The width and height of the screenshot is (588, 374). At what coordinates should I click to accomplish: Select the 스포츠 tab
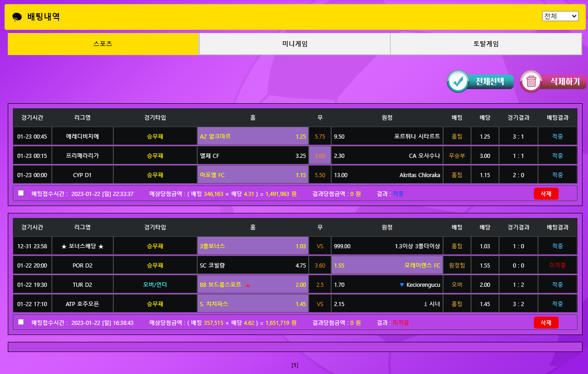pos(103,44)
